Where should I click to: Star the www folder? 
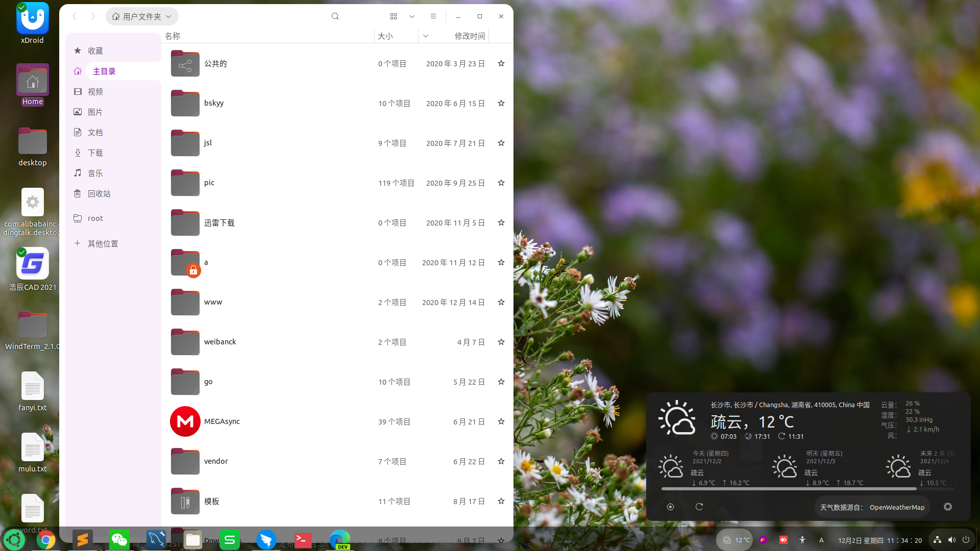(501, 302)
